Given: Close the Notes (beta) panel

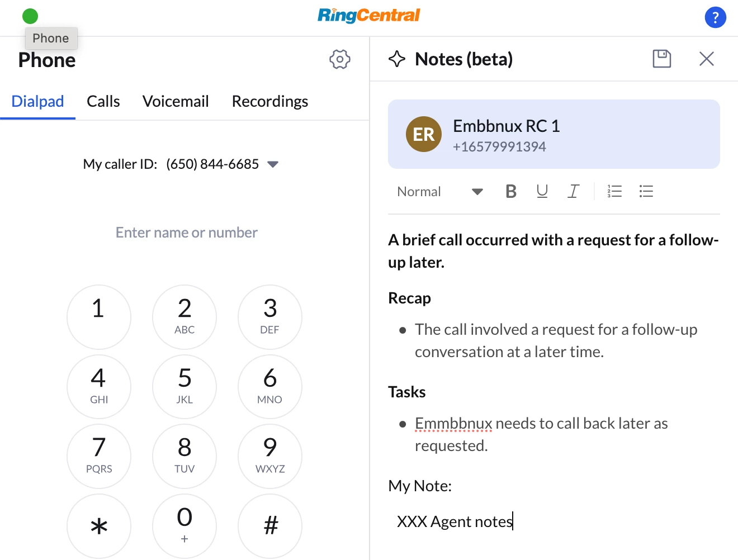Looking at the screenshot, I should [707, 59].
